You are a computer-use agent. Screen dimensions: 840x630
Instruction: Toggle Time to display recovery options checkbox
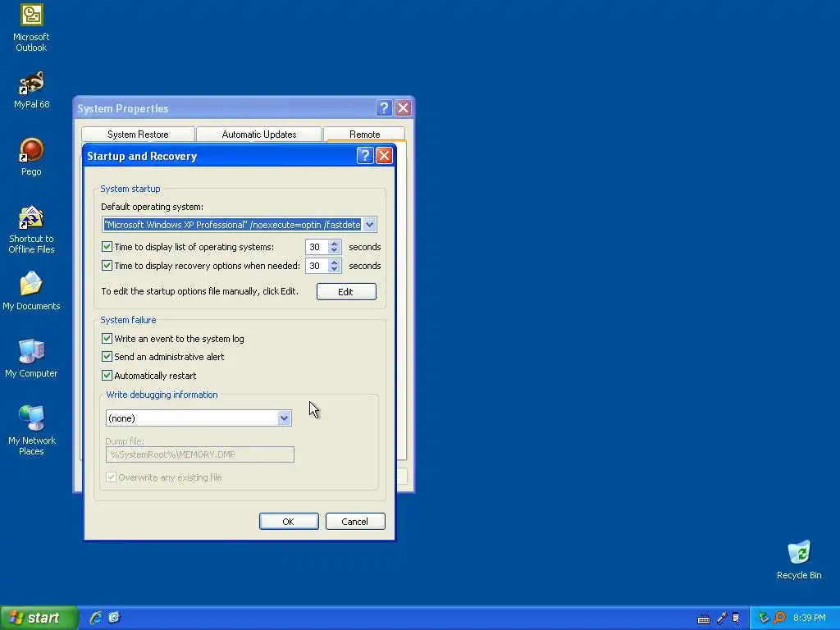(x=107, y=266)
